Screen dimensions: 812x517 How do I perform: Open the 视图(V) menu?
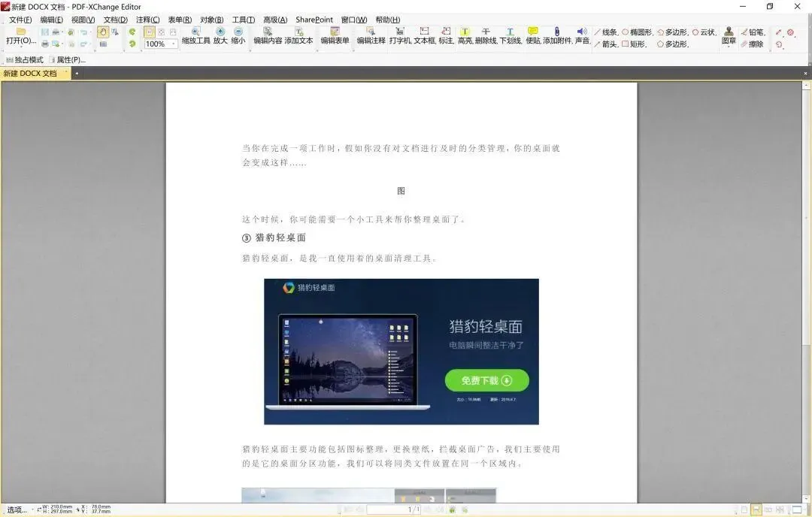pyautogui.click(x=83, y=20)
